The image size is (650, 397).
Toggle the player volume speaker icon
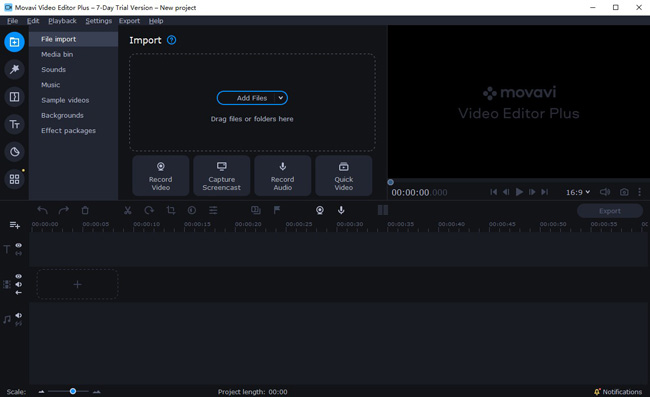605,192
